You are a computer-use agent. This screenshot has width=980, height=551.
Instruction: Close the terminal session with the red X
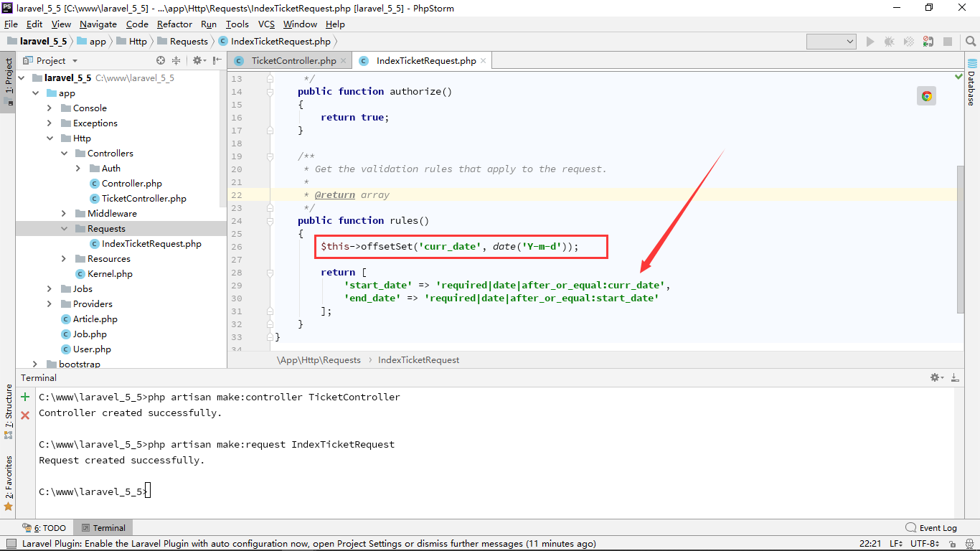click(x=25, y=415)
